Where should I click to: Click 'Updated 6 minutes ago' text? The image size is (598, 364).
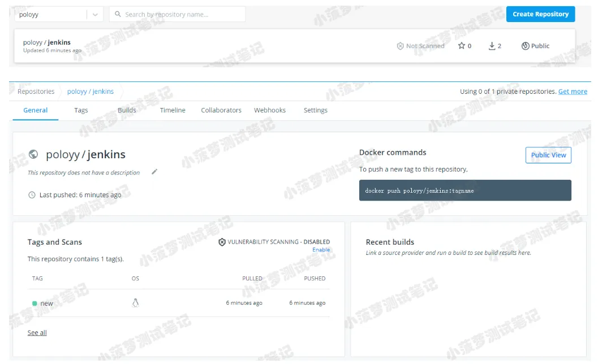52,50
